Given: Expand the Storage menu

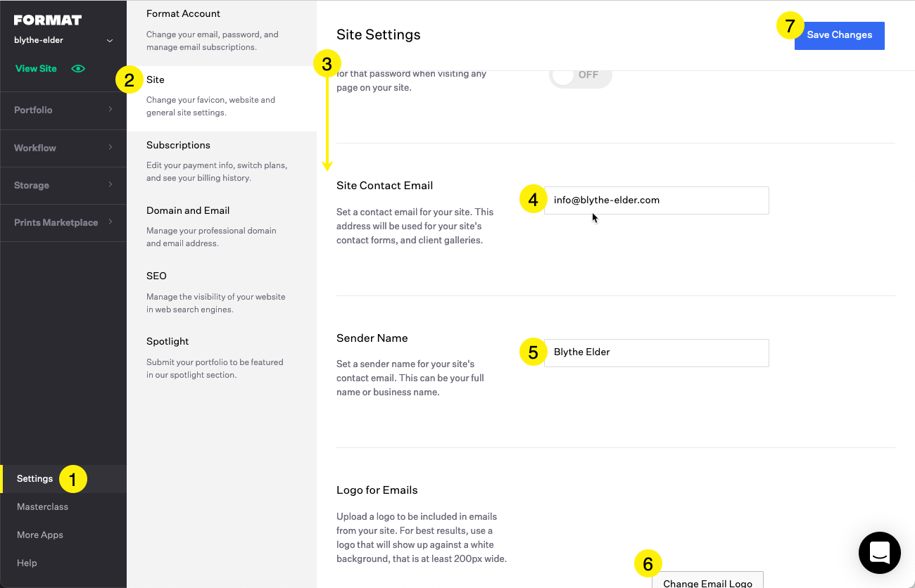Looking at the screenshot, I should tap(63, 185).
